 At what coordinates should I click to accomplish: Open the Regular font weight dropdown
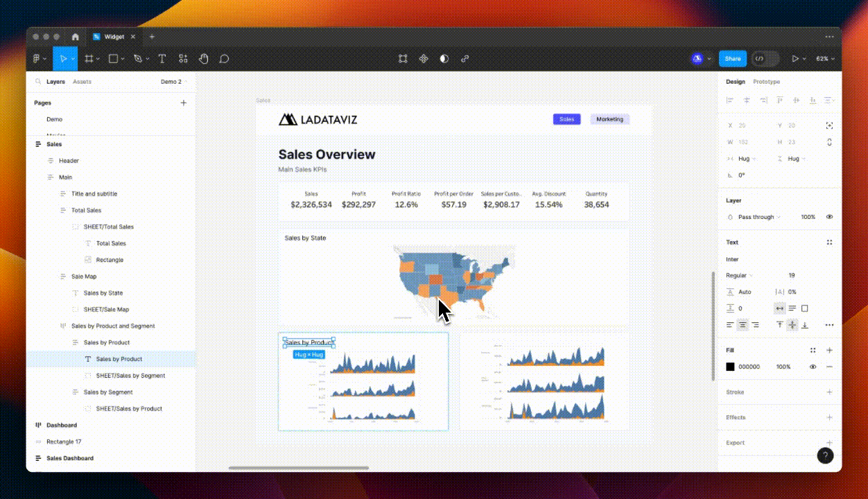click(x=739, y=275)
